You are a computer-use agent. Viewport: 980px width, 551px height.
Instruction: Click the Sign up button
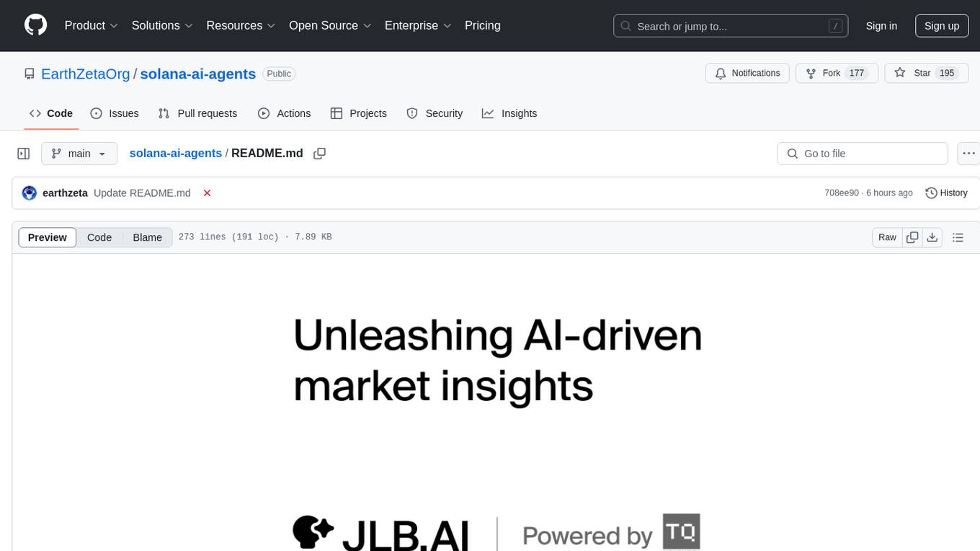point(942,26)
